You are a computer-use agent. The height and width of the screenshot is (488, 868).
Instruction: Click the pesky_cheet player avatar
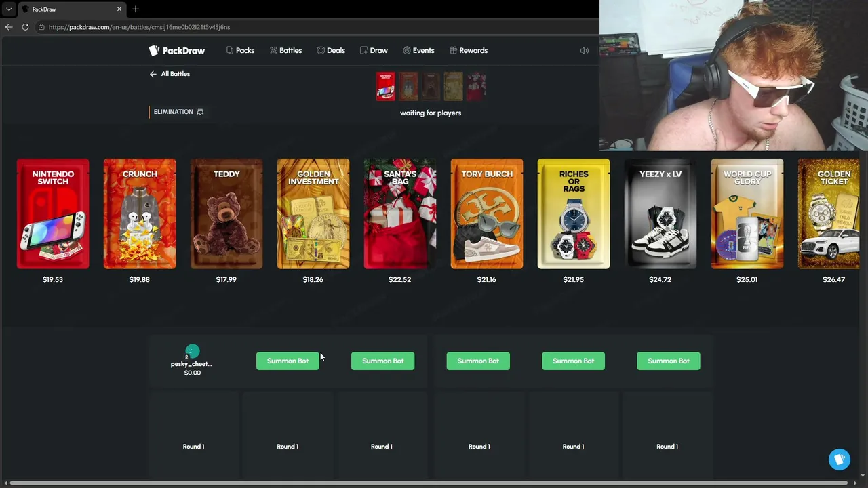(193, 351)
